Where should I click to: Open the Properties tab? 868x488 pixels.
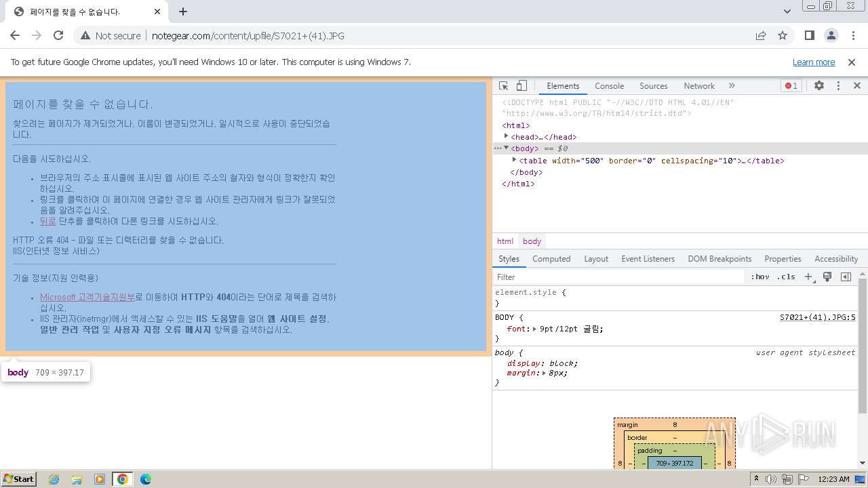coord(783,259)
